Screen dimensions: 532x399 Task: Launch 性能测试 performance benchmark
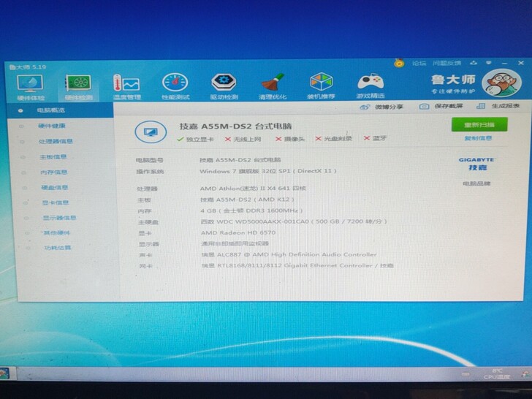point(175,86)
